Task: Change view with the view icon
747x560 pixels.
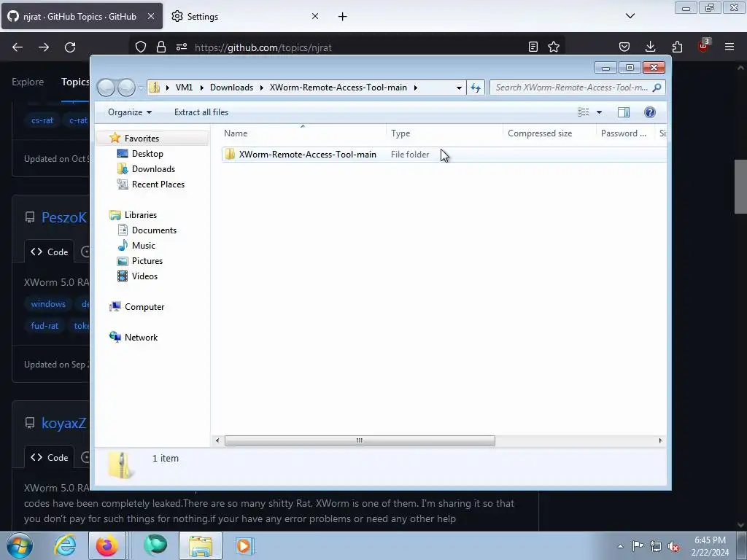Action: [x=583, y=112]
